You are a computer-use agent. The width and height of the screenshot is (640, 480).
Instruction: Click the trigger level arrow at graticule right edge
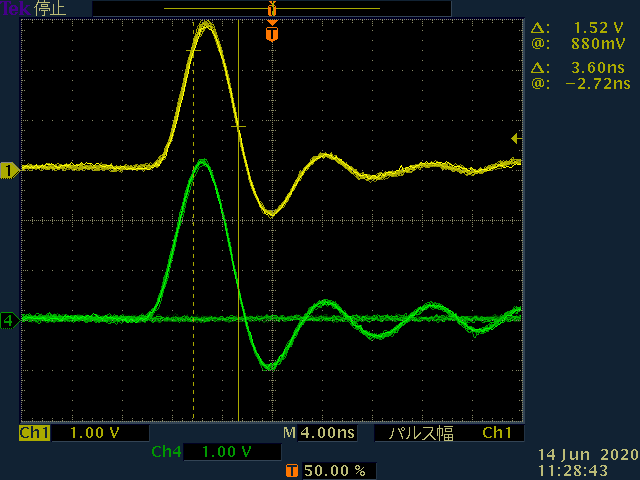click(x=516, y=139)
